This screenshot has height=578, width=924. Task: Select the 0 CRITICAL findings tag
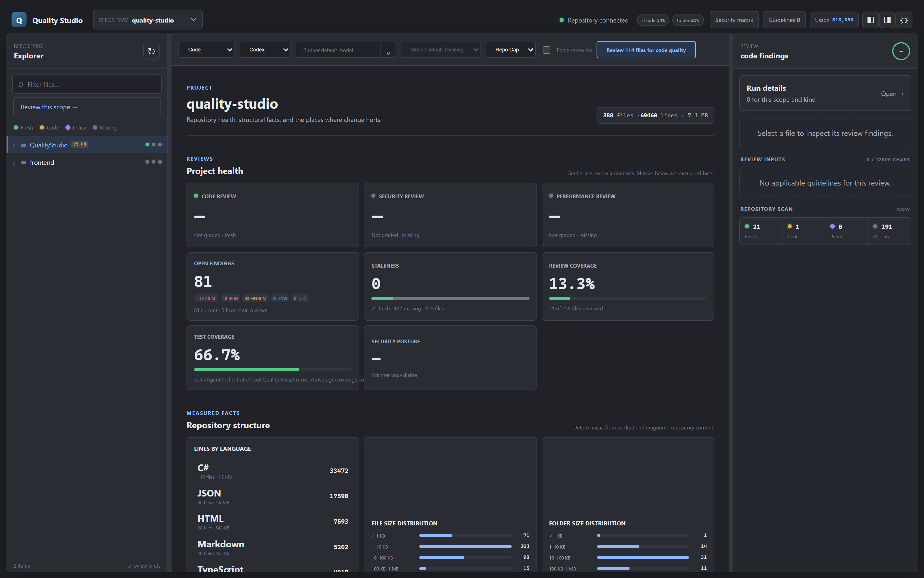[206, 299]
